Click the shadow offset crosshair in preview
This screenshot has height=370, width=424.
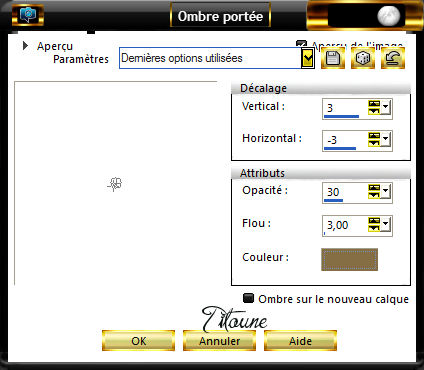[x=115, y=184]
